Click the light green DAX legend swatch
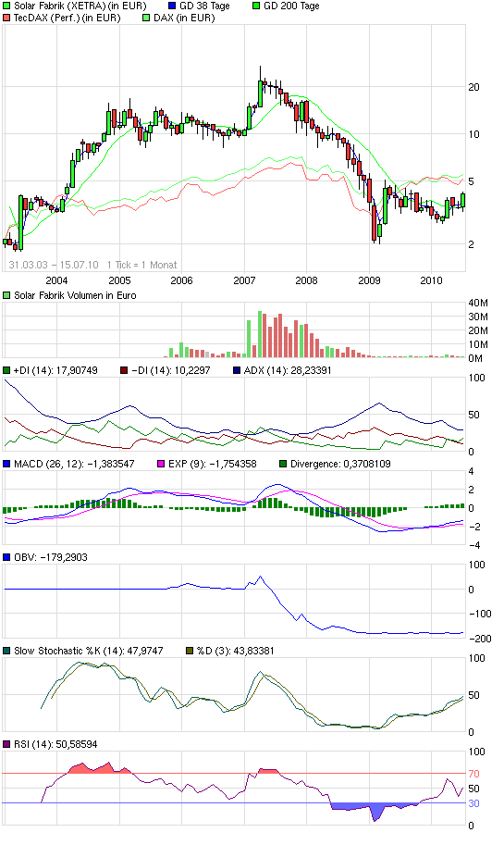The height and width of the screenshot is (845, 504). [146, 18]
